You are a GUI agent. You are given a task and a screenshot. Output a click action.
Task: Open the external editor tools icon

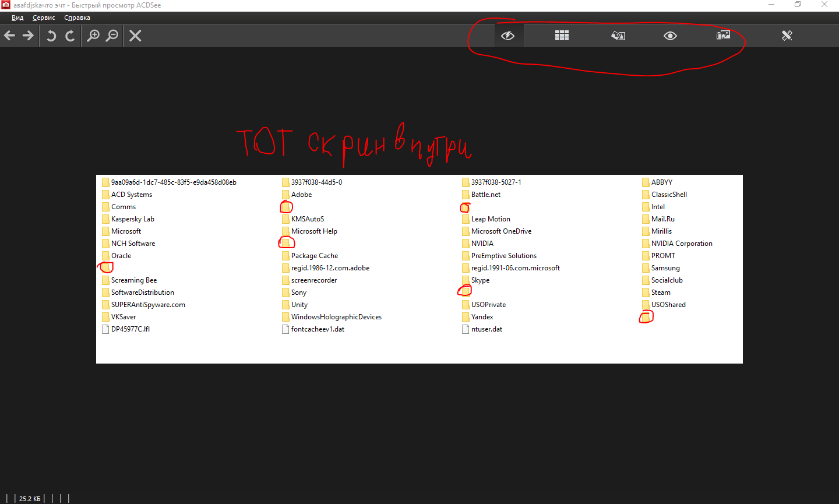click(787, 36)
